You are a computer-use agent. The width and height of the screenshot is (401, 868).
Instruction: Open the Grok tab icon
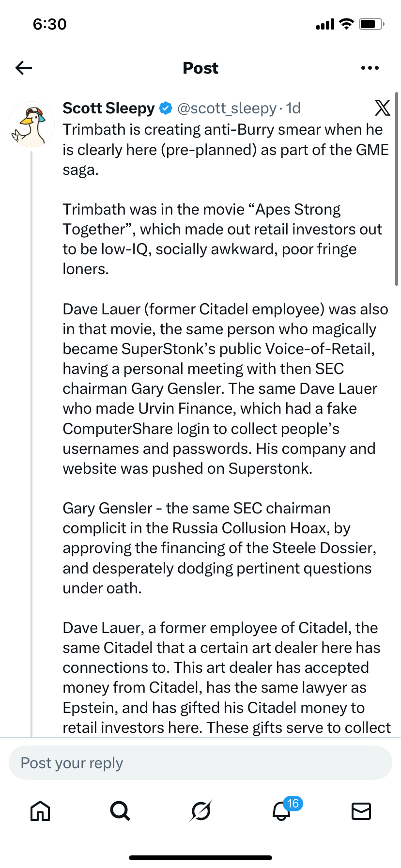(x=200, y=810)
